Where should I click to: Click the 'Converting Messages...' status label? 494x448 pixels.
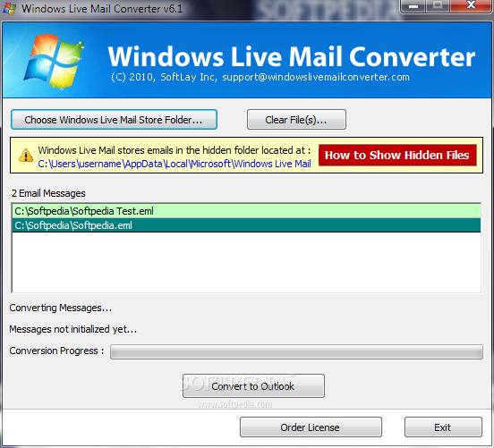(61, 308)
